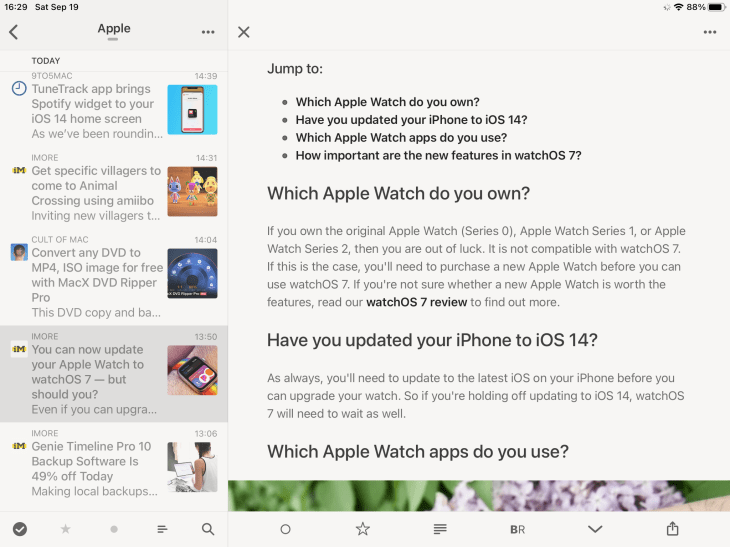Go to next article with down chevron
This screenshot has height=547, width=730.
(595, 529)
